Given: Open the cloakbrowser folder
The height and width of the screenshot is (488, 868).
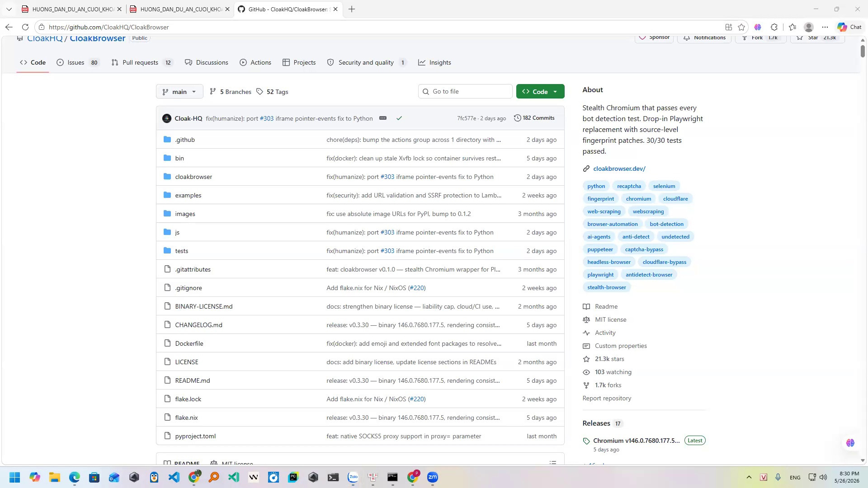Looking at the screenshot, I should (x=193, y=177).
